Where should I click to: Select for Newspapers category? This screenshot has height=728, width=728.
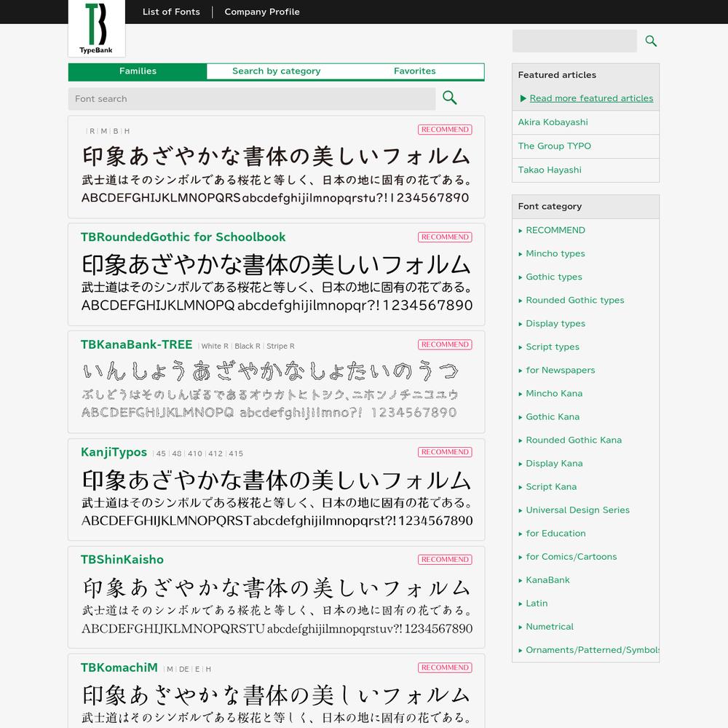[x=561, y=370]
